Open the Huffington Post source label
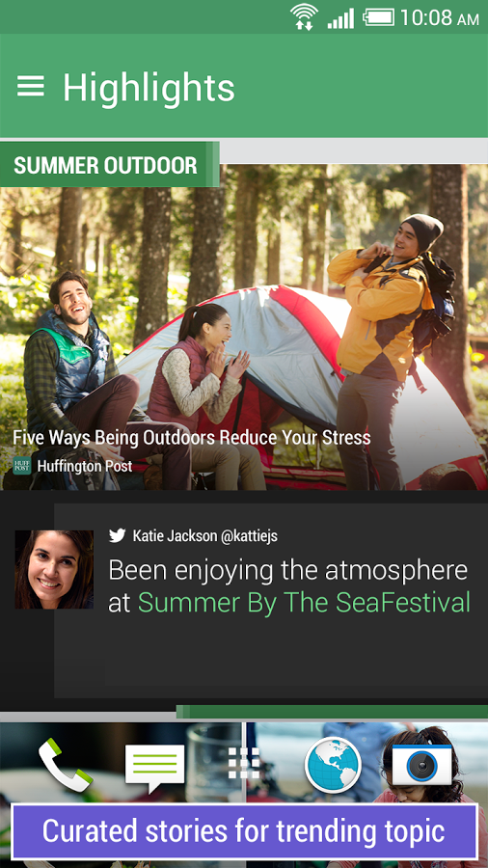This screenshot has width=488, height=868. click(x=85, y=466)
